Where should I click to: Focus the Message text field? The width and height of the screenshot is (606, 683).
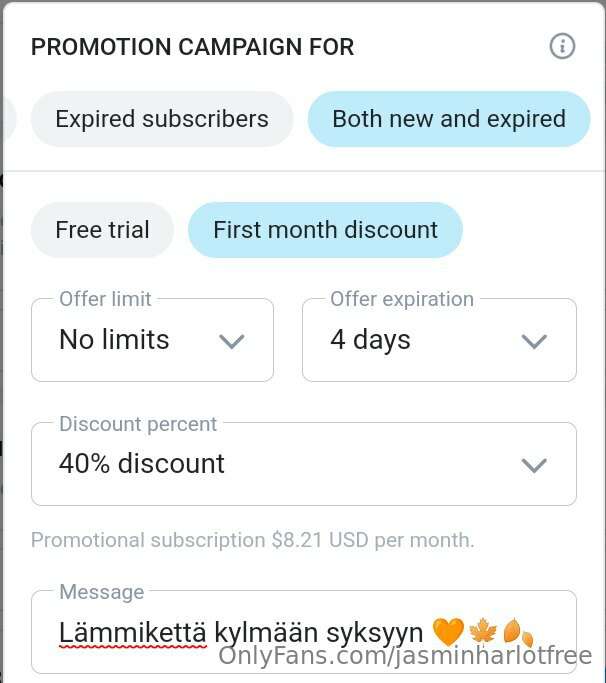pyautogui.click(x=304, y=632)
